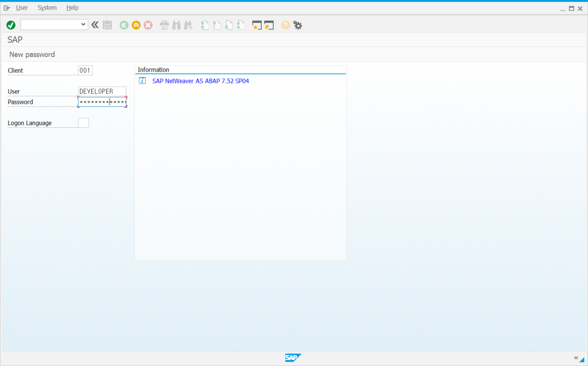
Task: Open the System menu
Action: [x=47, y=7]
